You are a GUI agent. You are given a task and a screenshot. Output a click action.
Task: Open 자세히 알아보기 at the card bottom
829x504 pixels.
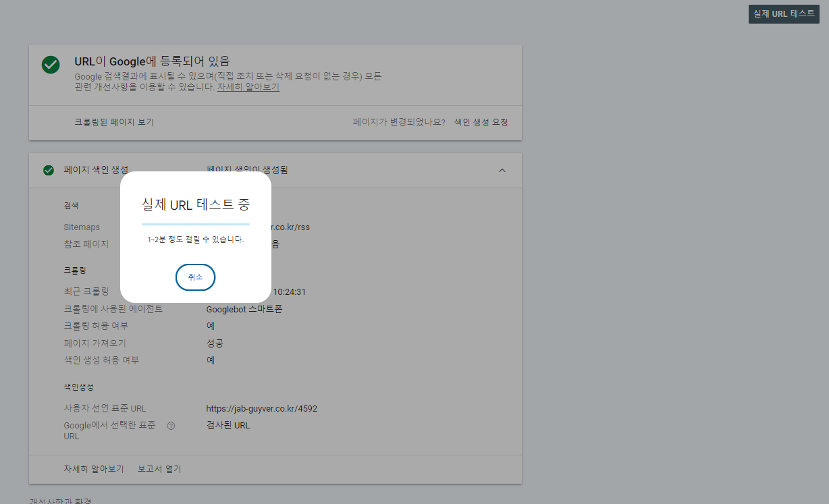[94, 469]
